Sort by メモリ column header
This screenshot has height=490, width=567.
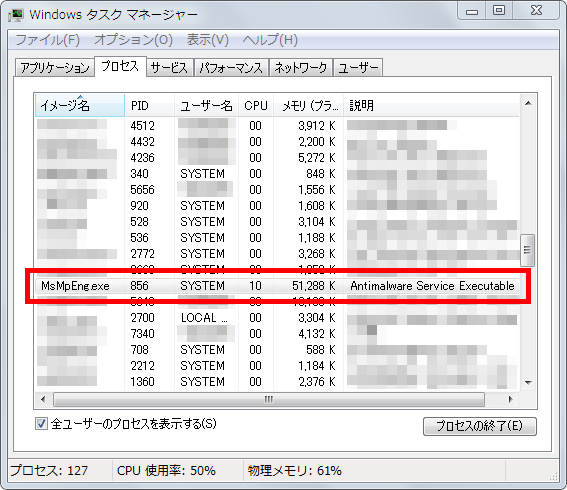tap(308, 106)
